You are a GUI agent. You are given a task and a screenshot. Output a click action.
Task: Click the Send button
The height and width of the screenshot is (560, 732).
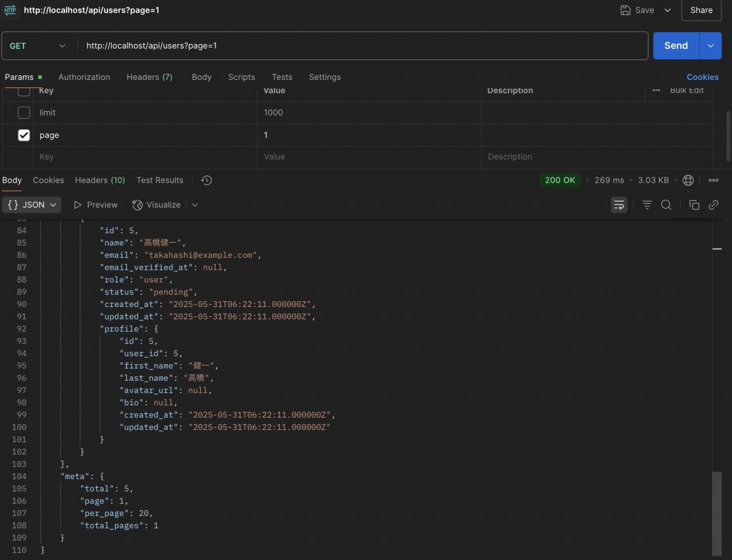(675, 46)
